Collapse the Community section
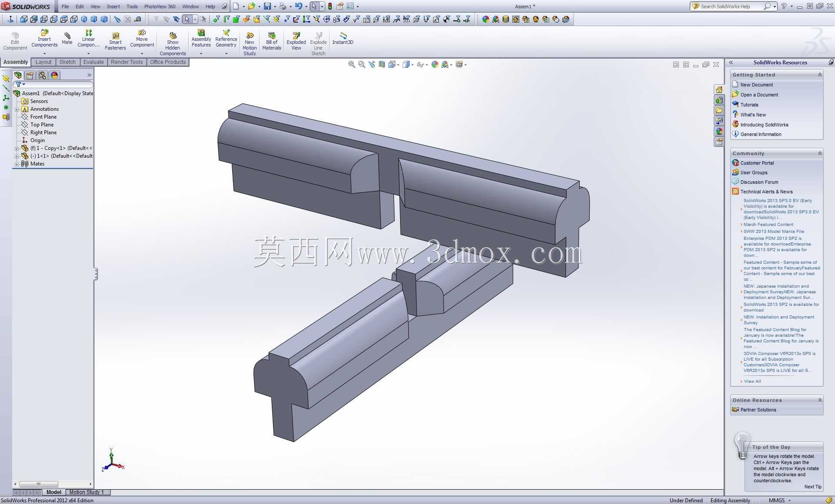 point(820,153)
